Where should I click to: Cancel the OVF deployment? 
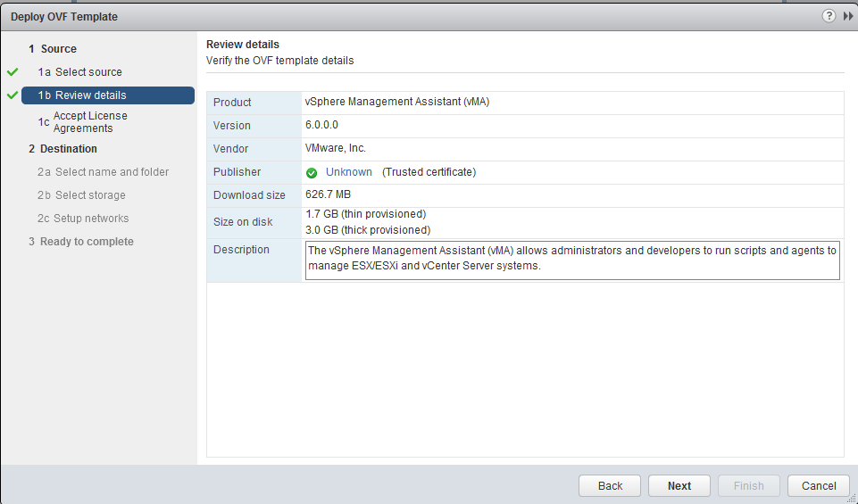(x=819, y=485)
